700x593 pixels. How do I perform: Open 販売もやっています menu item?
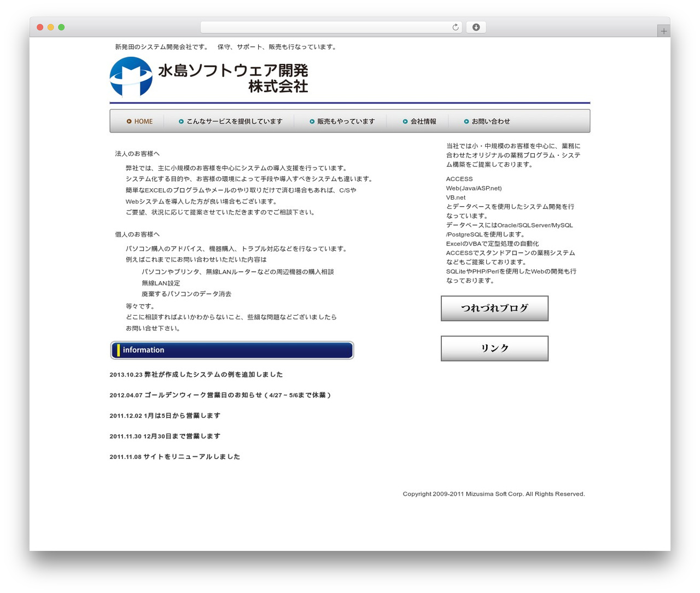point(342,121)
